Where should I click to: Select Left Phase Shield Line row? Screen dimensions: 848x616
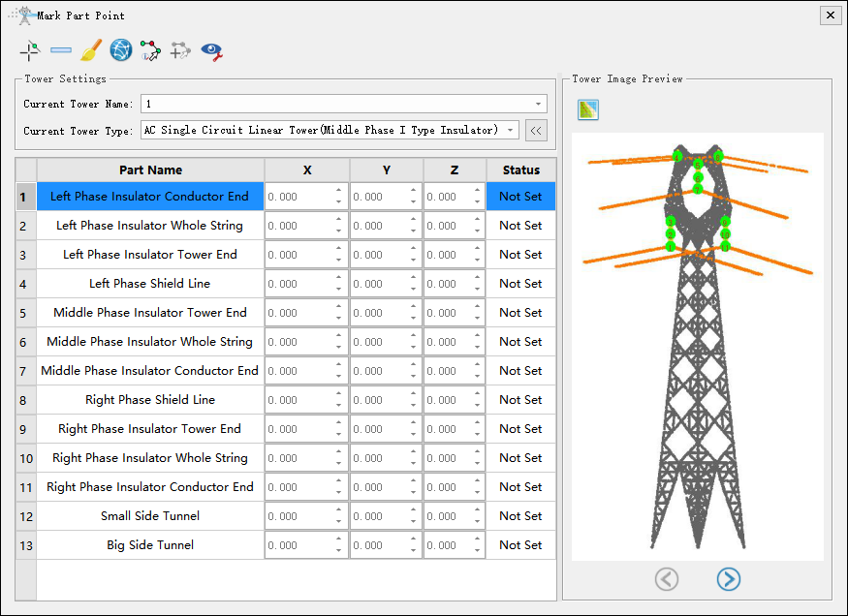click(150, 284)
